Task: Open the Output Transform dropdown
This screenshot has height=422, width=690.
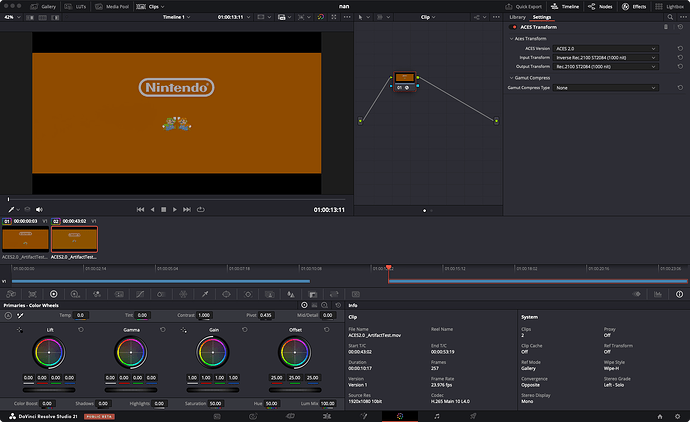Action: point(606,66)
